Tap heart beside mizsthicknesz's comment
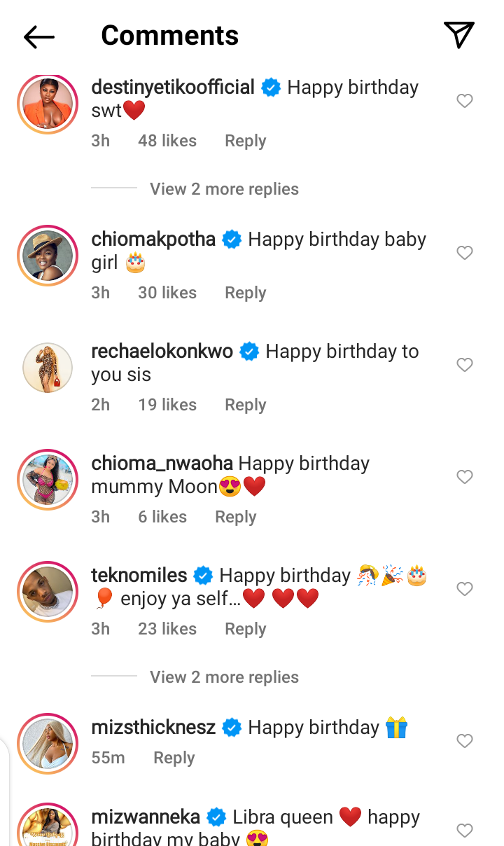Viewport: 504px width, 846px height. click(465, 741)
